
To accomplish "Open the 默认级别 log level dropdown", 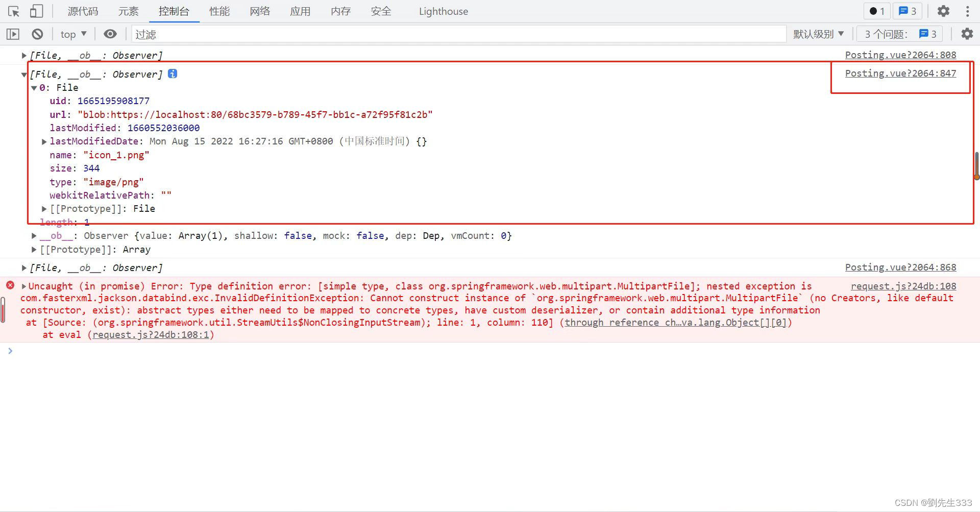I will click(x=818, y=34).
